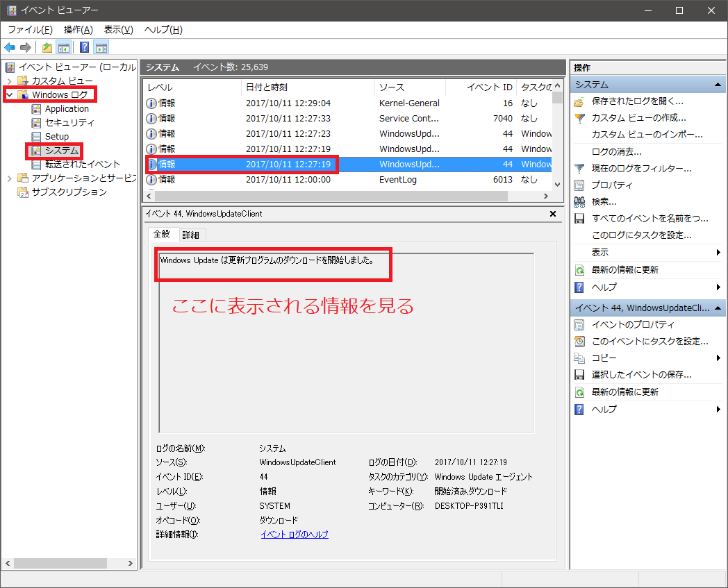Click the このイベントにタスクを設定 clock icon
This screenshot has height=588, width=728.
[579, 342]
